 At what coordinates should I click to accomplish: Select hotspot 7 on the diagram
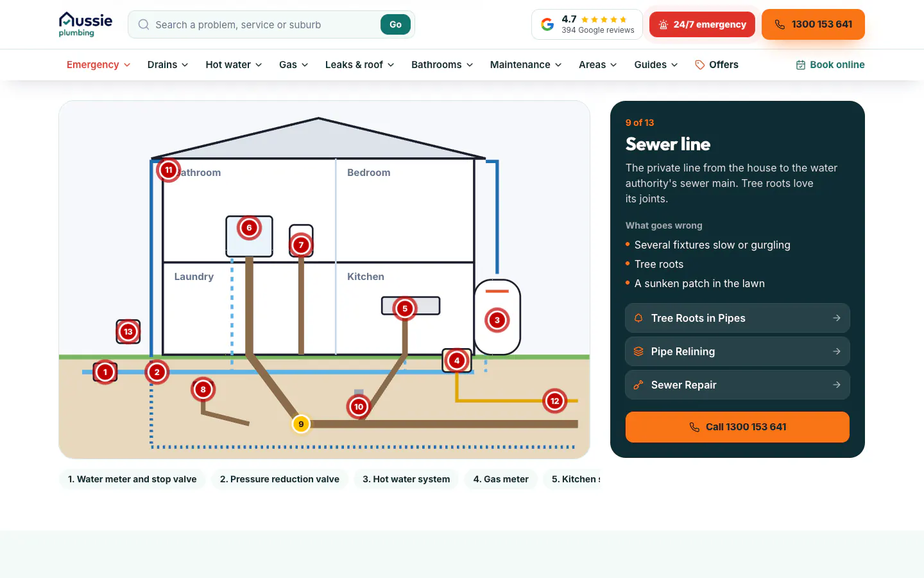point(301,245)
